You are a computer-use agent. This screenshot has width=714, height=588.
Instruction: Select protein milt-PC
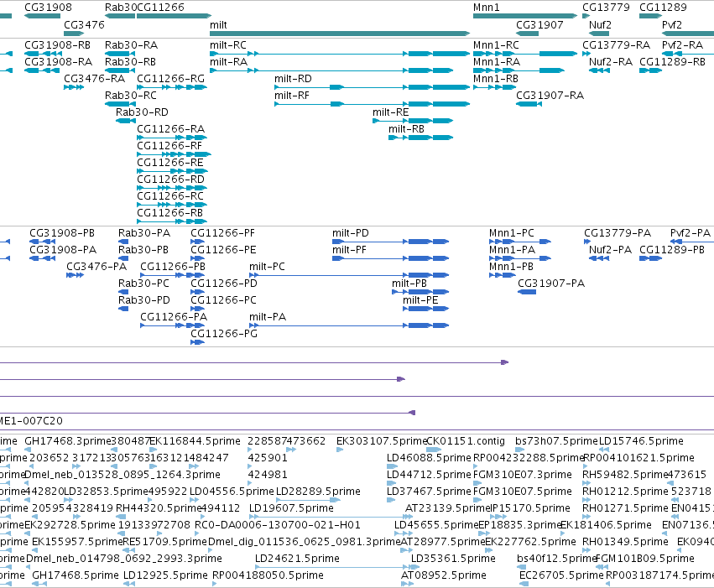pos(349,275)
